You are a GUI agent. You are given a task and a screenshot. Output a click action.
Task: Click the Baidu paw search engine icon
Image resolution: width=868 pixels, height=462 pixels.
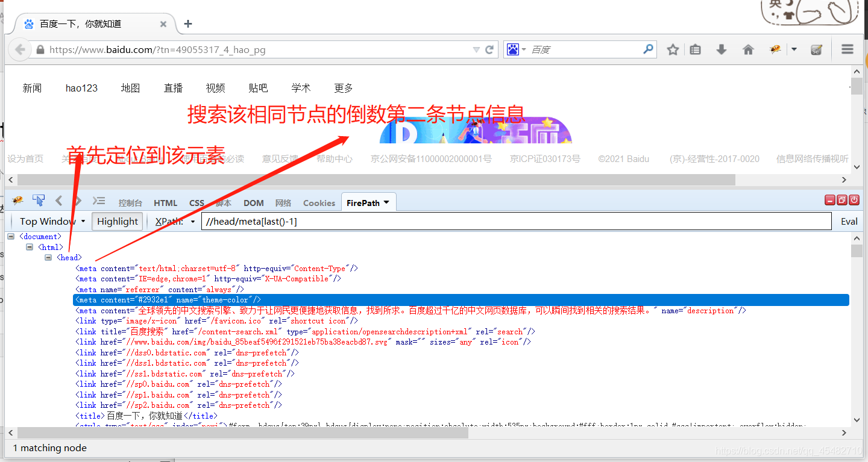click(x=512, y=49)
